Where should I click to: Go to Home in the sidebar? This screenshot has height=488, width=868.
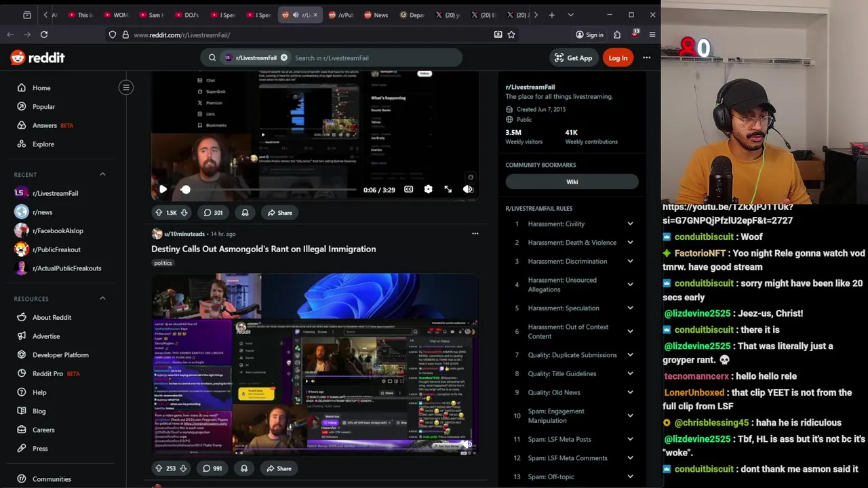[41, 88]
